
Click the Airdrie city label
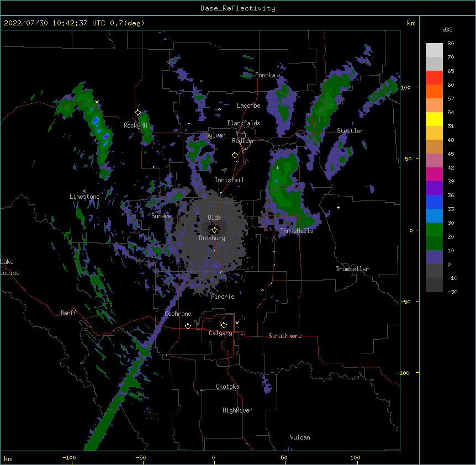[x=223, y=297]
